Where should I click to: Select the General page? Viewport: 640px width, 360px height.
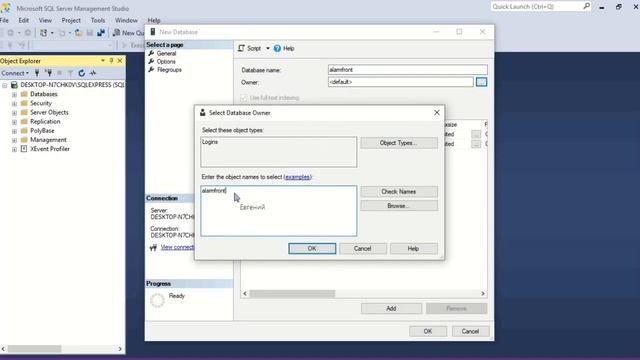166,53
